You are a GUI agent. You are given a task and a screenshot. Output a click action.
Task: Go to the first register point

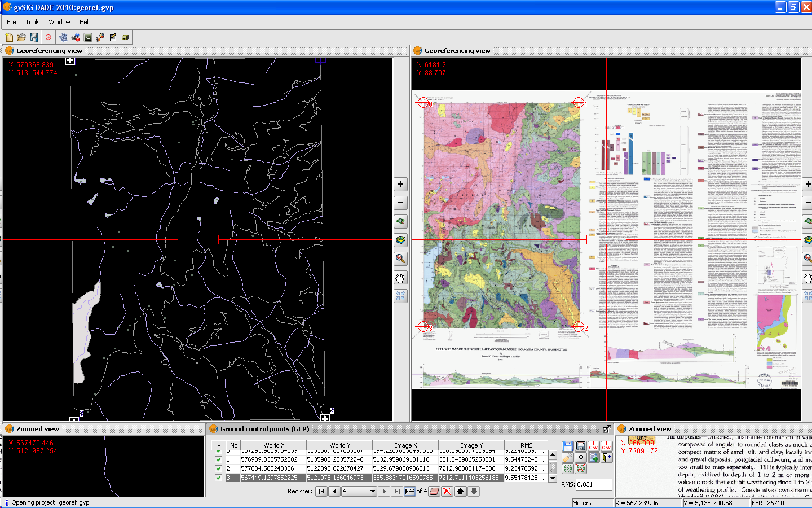[x=321, y=491]
